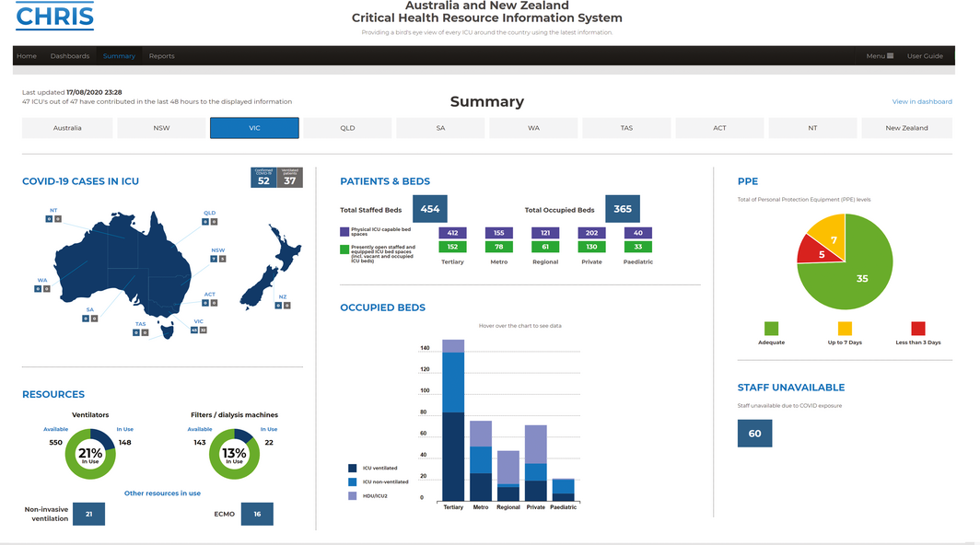Click the View in dashboard link
Image resolution: width=980 pixels, height=545 pixels.
(921, 101)
